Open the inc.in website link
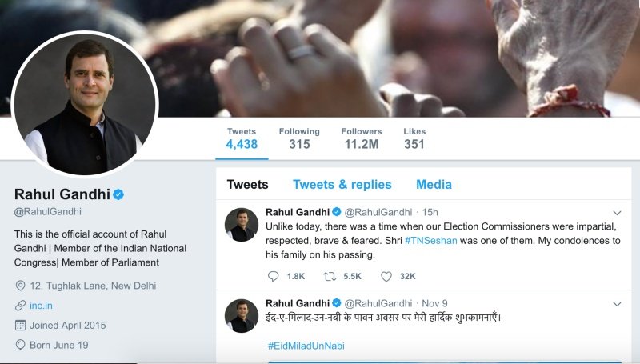This screenshot has height=364, width=640. pyautogui.click(x=42, y=306)
